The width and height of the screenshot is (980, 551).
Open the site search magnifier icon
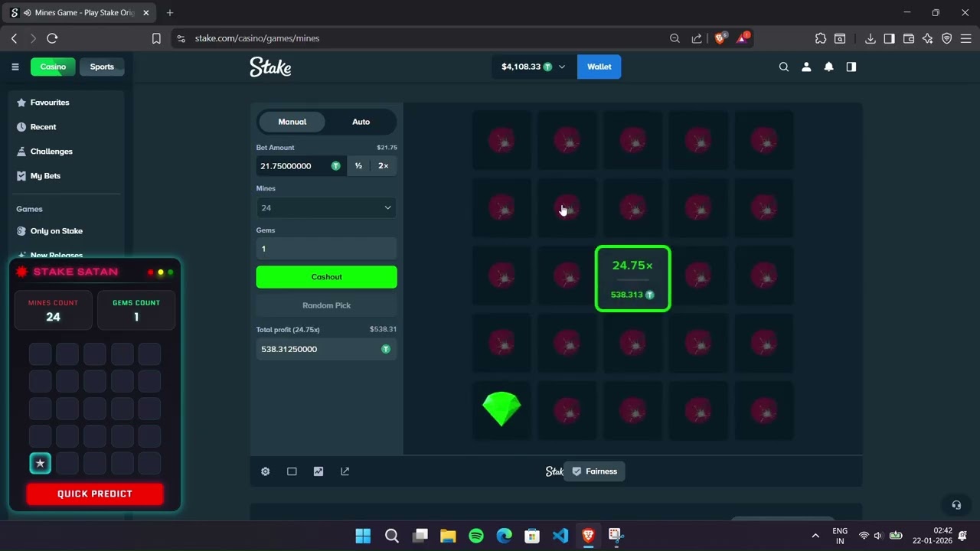(783, 67)
